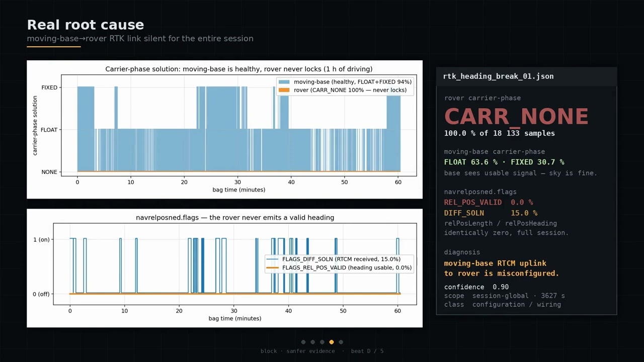Click the 'moving-base carrier-phase' label
644x362 pixels.
pyautogui.click(x=494, y=151)
